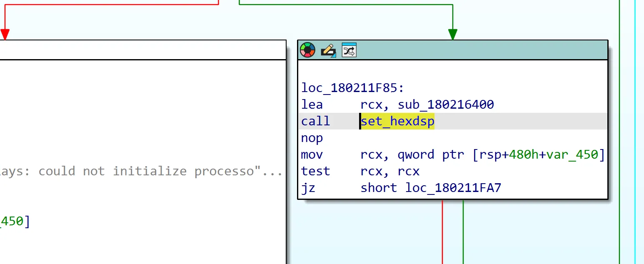Click the sub_180216400 function reference
Screen dimensions: 644x264
[x=446, y=105]
